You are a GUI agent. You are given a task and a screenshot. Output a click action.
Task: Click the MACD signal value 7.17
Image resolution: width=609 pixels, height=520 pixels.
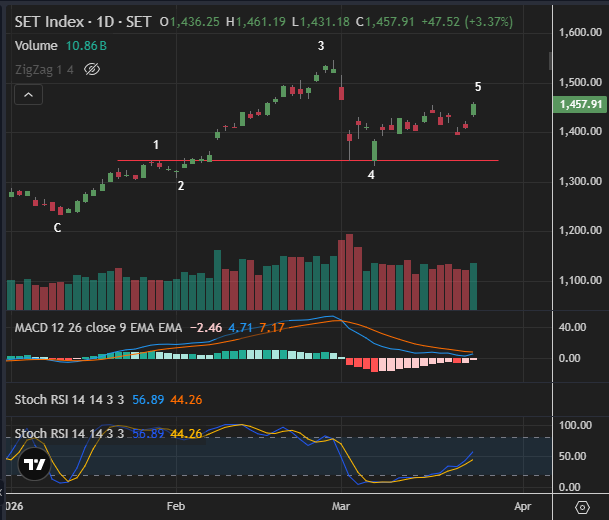point(272,328)
